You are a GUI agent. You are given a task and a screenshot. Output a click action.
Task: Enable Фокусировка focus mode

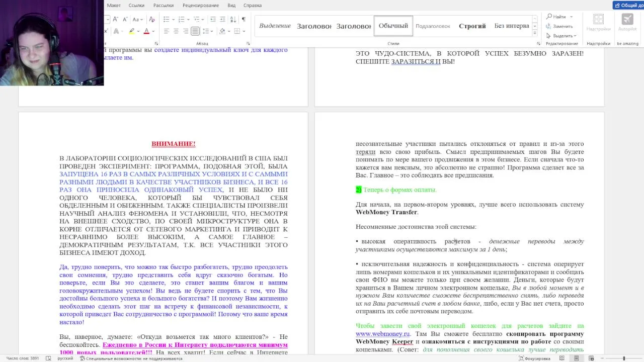pyautogui.click(x=534, y=358)
